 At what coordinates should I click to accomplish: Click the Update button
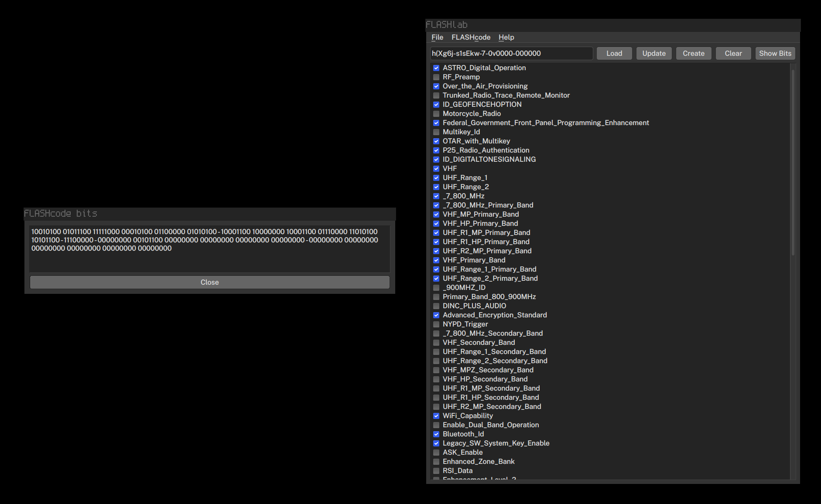tap(653, 53)
